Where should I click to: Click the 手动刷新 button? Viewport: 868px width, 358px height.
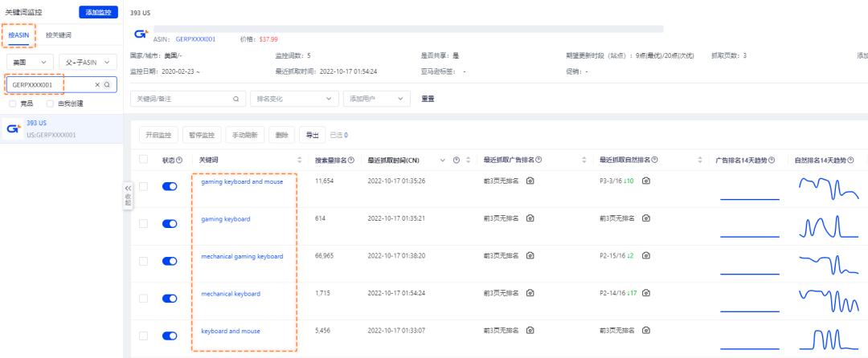245,135
